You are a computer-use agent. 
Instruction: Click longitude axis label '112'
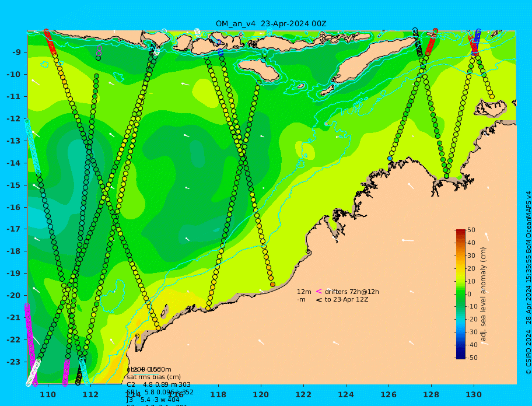(90, 395)
